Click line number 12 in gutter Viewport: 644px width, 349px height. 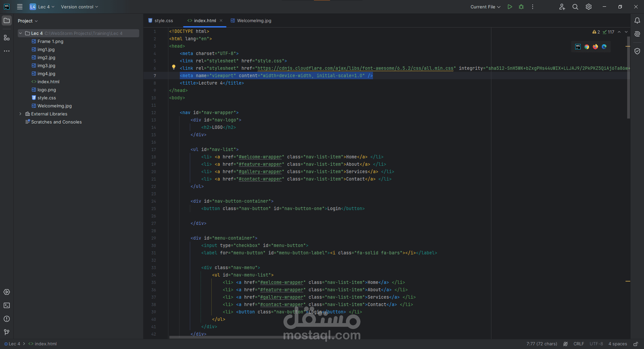(x=154, y=112)
